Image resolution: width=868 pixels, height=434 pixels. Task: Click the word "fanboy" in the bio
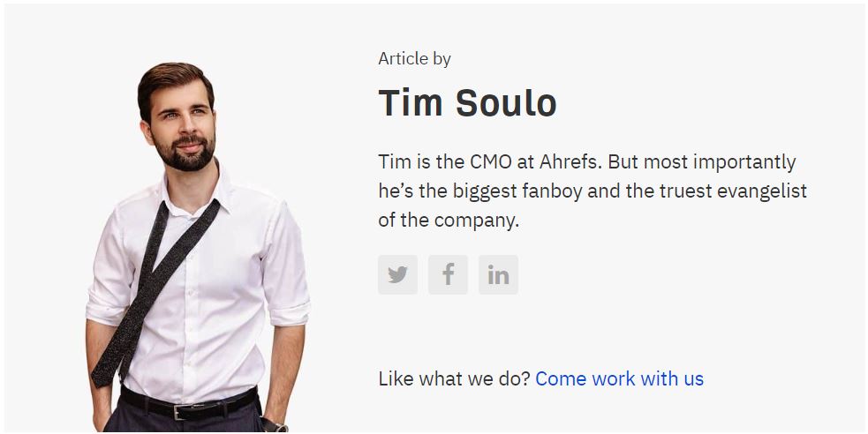(x=548, y=191)
